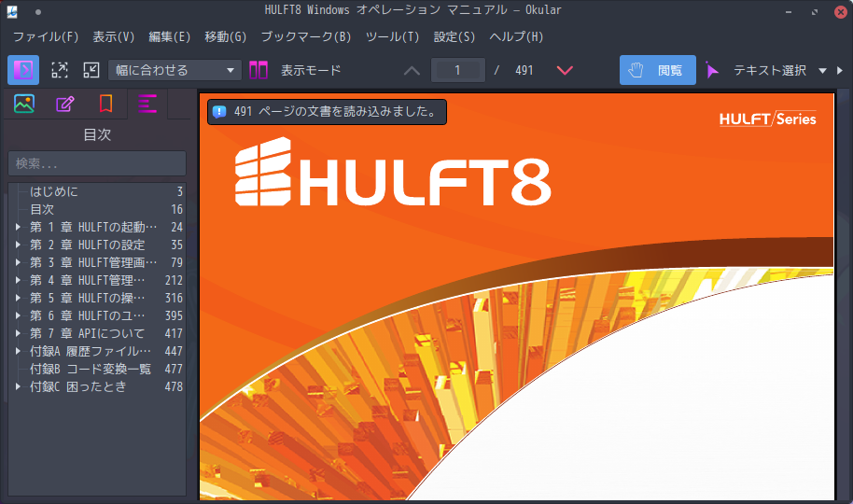Expand 第 2 章 HULFTの設定 chapter
Screen dimensions: 853x504
tap(18, 245)
